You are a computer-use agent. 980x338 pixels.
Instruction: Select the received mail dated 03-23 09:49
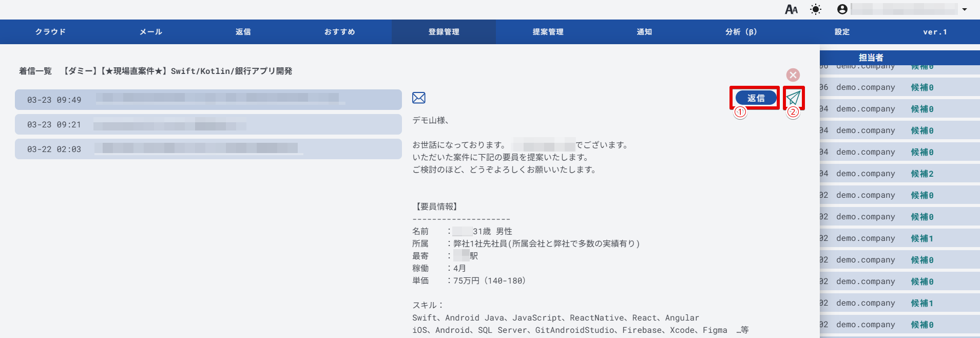[x=208, y=100]
